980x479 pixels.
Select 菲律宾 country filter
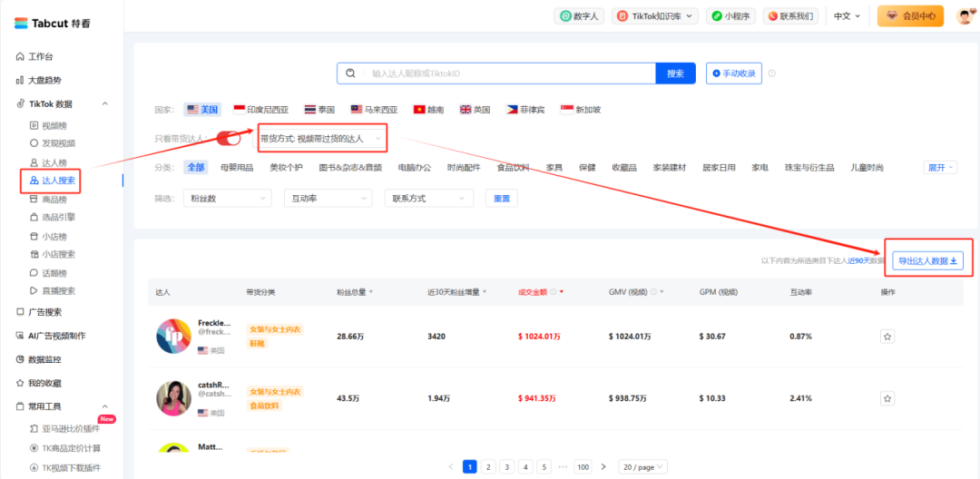click(525, 110)
